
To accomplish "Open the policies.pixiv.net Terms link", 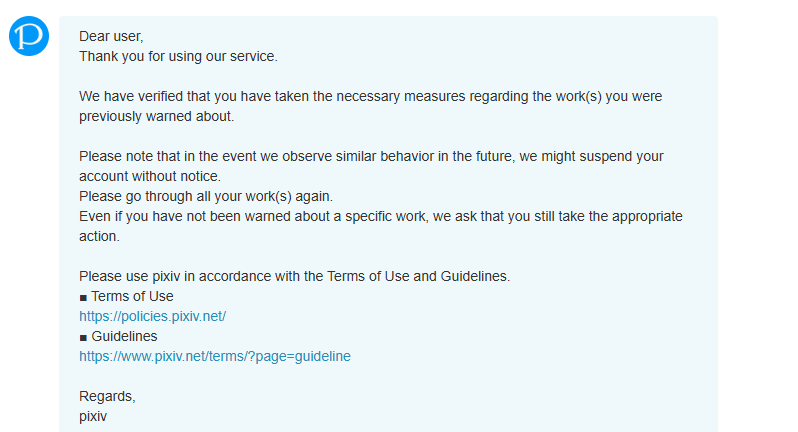I will [x=153, y=316].
